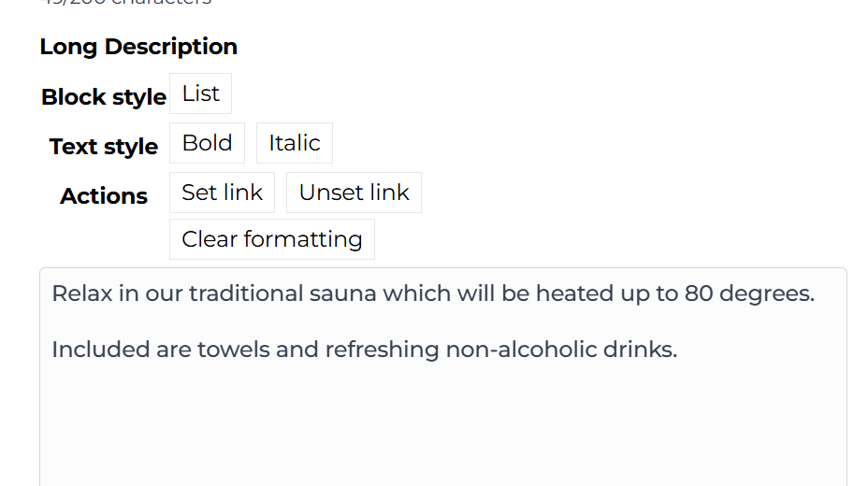
Task: Click the Clear formatting button
Action: point(271,239)
